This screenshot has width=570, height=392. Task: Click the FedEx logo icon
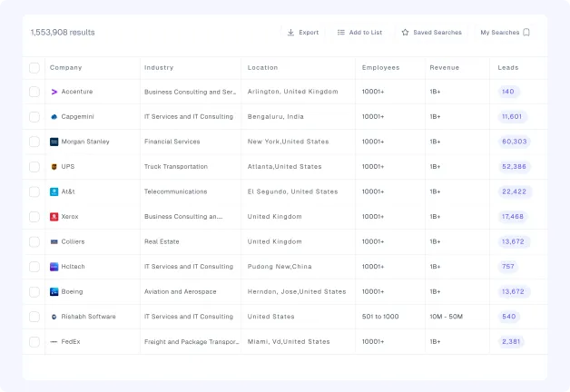click(x=54, y=342)
